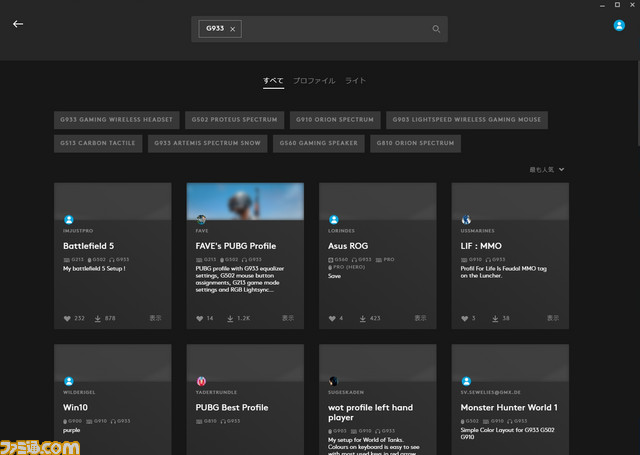Show details for FAVE's PUBG Profile

[x=288, y=318]
